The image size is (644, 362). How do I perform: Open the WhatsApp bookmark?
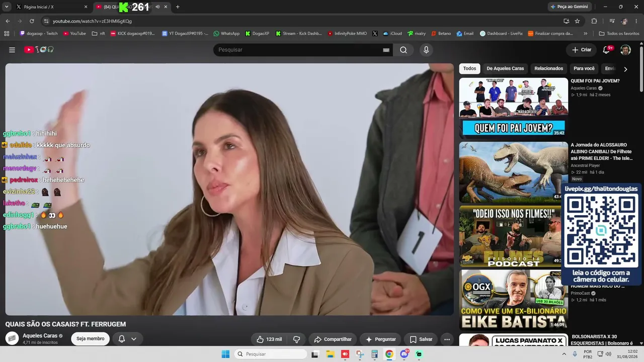[226, 34]
